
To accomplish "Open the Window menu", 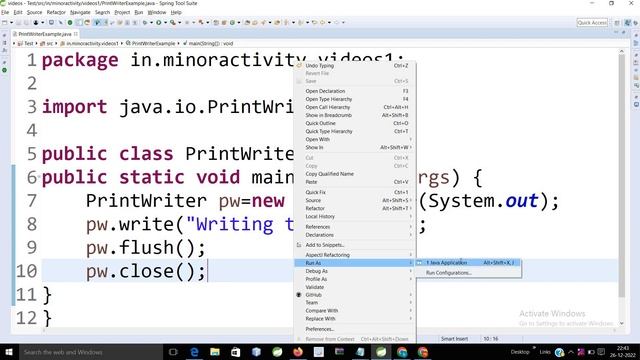I will pos(157,12).
